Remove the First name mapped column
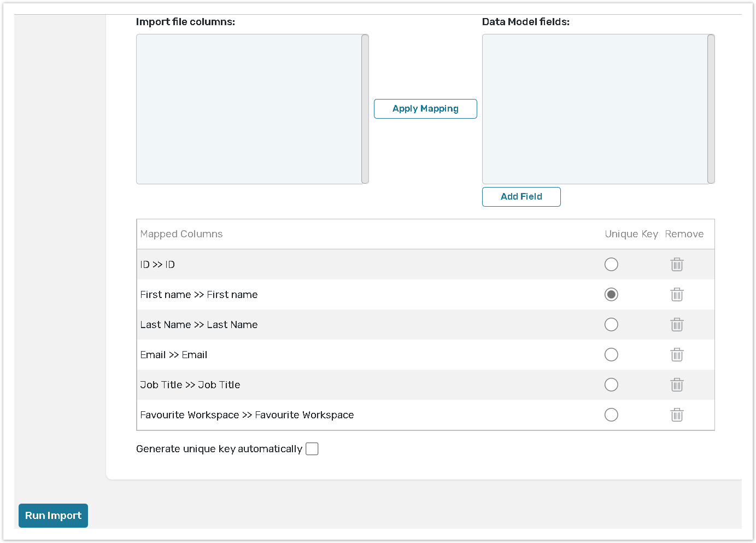 [x=677, y=295]
